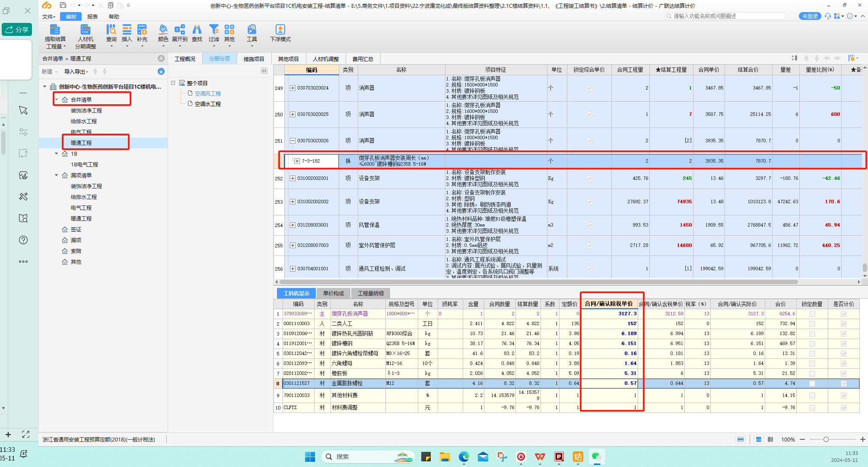Switch to the 单价构成 tab
Viewport: 868px width, 467px height.
(333, 293)
